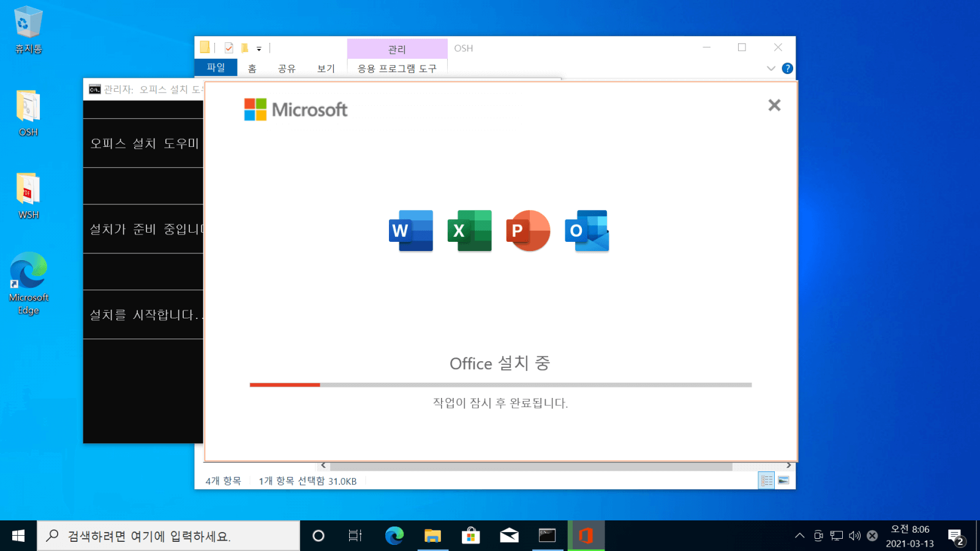The width and height of the screenshot is (980, 551).
Task: Switch Explorer to details view icon
Action: pos(766,481)
